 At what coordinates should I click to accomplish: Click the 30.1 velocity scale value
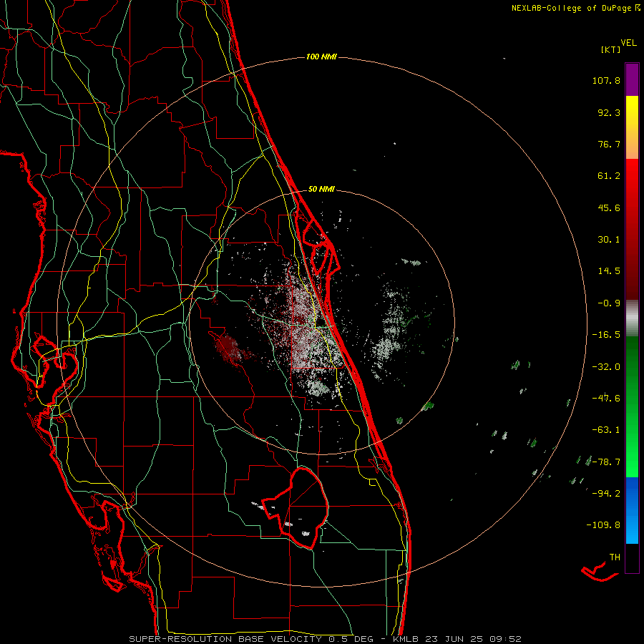point(609,240)
